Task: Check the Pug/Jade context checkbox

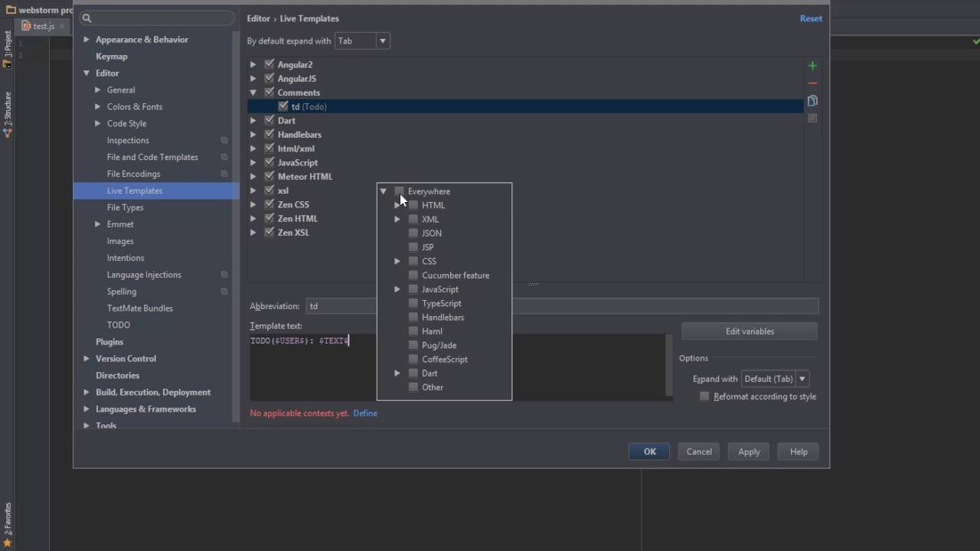Action: (x=413, y=345)
